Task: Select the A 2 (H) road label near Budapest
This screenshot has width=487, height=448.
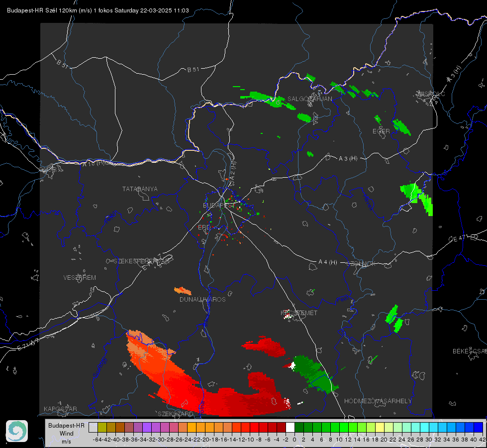Action: (x=232, y=170)
